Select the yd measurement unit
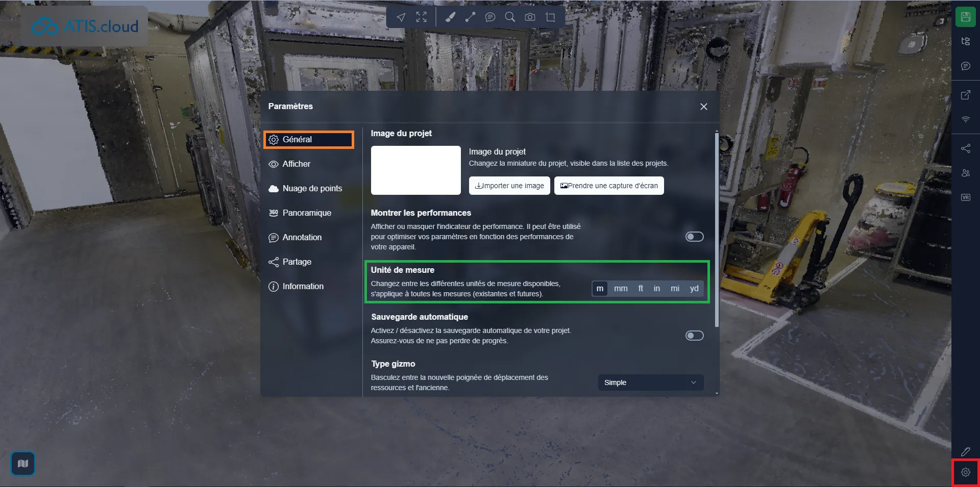Image resolution: width=980 pixels, height=487 pixels. click(694, 289)
